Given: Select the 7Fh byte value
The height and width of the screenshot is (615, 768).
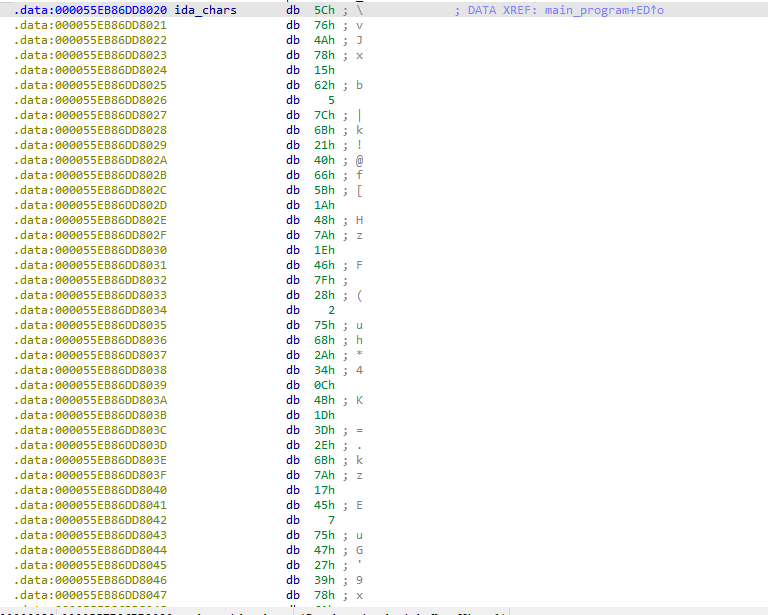Looking at the screenshot, I should click(x=325, y=280).
